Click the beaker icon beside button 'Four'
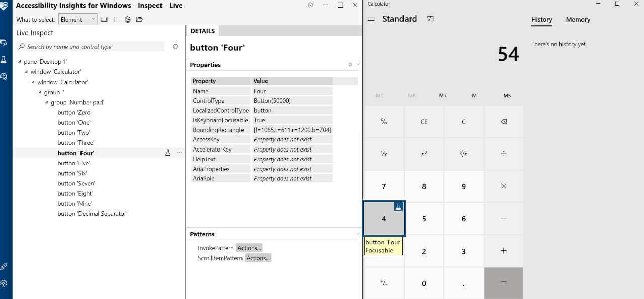Image resolution: width=644 pixels, height=299 pixels. click(x=168, y=153)
